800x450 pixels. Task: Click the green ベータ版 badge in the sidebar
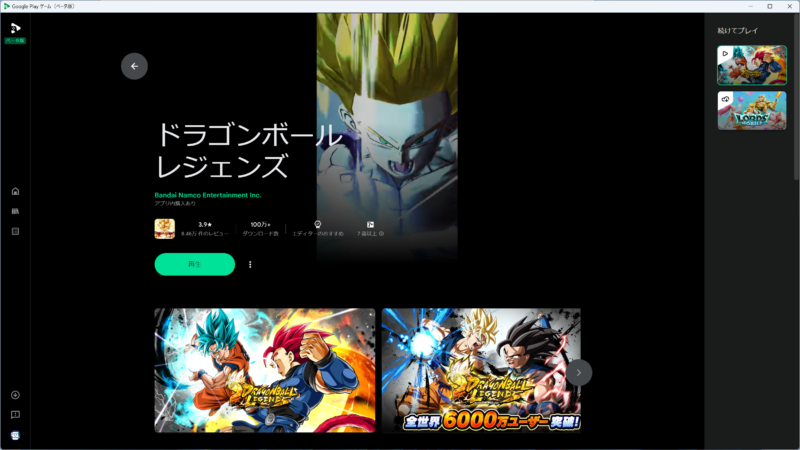pos(15,41)
